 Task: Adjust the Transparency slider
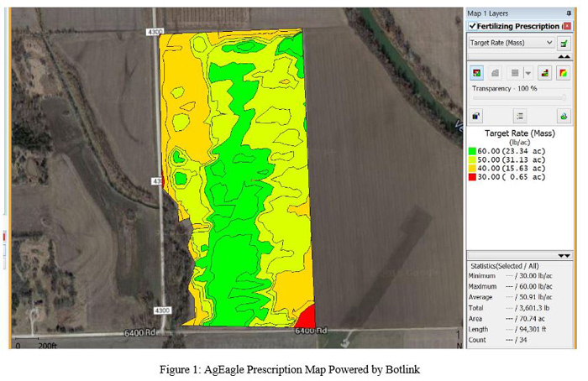pyautogui.click(x=518, y=97)
